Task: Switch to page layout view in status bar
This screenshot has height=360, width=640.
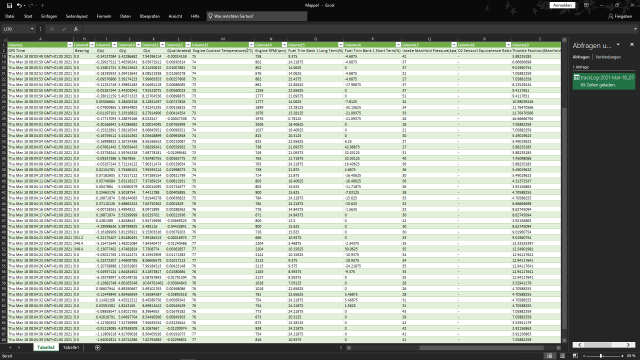Action: coord(562,356)
